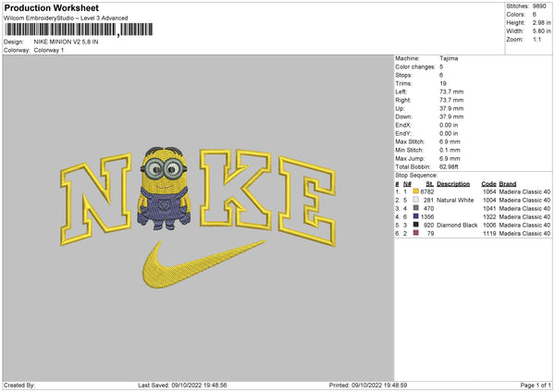The width and height of the screenshot is (555, 392).
Task: Click thread code '1322'
Action: click(489, 217)
